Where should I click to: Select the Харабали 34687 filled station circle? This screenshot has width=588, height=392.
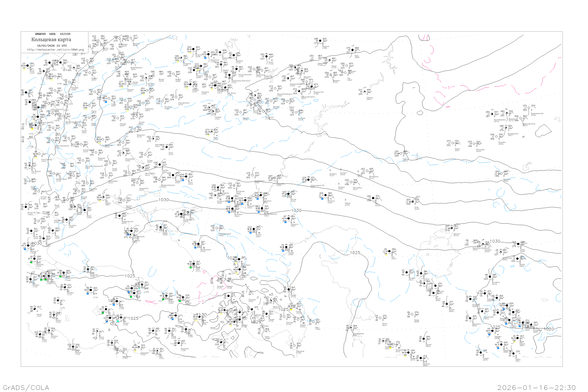[x=289, y=219]
